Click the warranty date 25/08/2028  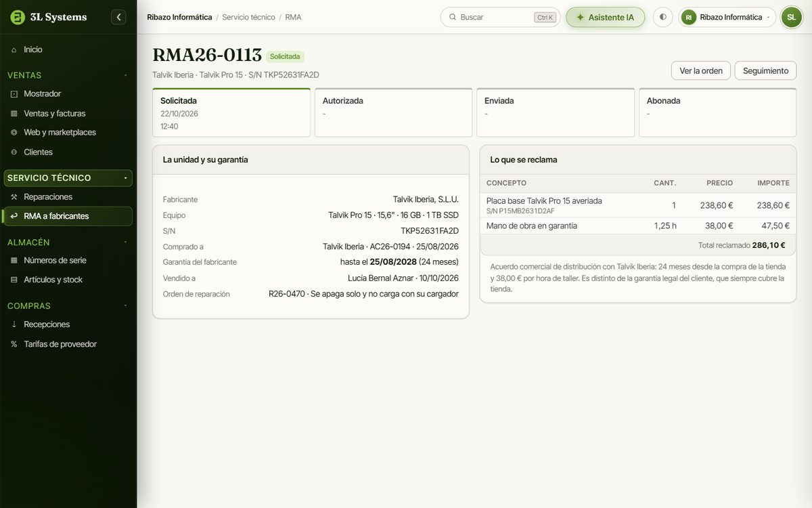pyautogui.click(x=393, y=262)
